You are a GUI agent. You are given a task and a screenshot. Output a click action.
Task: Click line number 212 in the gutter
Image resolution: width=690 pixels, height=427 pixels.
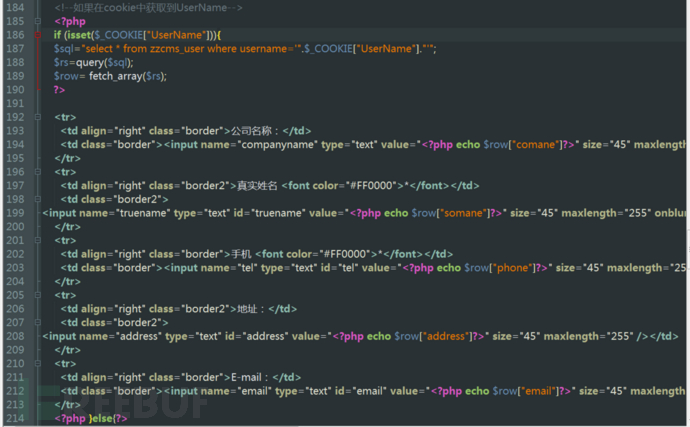click(15, 391)
